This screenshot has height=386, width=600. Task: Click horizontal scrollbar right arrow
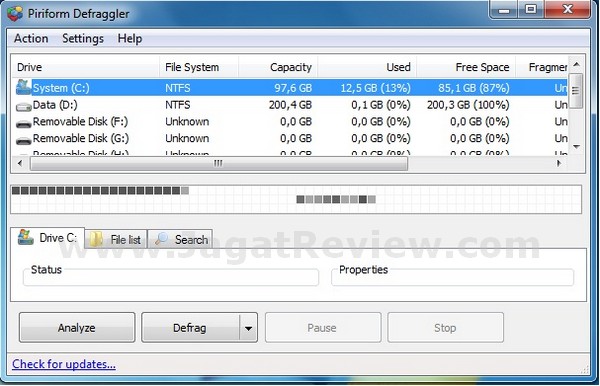559,163
